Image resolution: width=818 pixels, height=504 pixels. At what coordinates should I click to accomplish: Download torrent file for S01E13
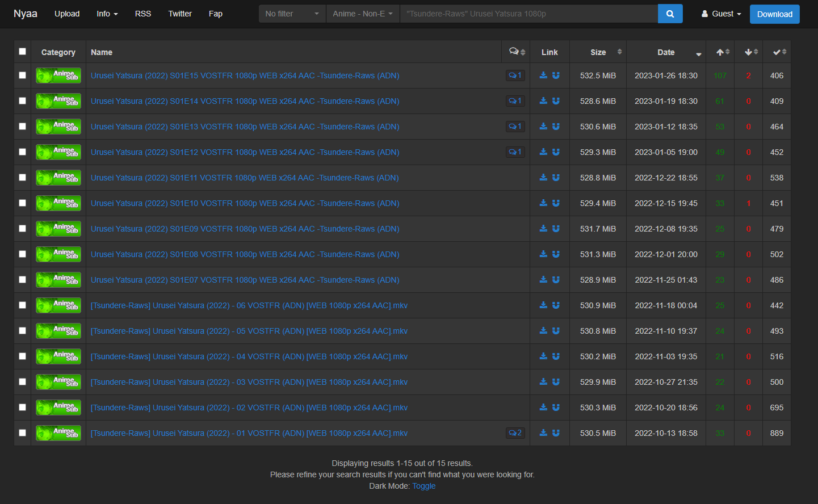(x=543, y=127)
